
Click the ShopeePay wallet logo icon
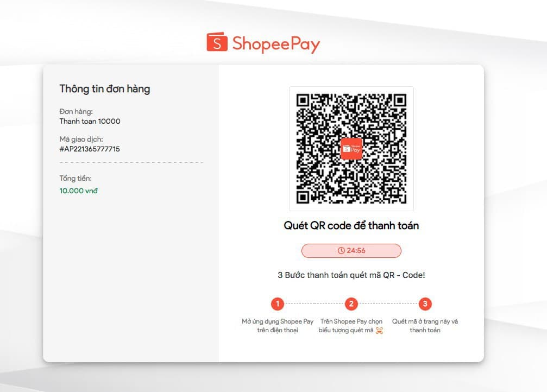click(x=217, y=42)
